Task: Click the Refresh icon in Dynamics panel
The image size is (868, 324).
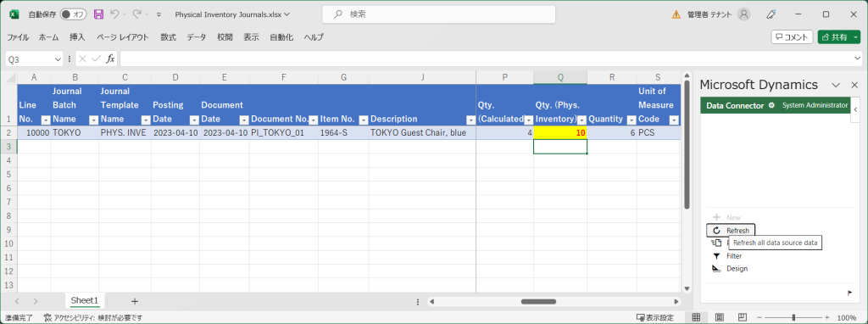Action: point(716,231)
